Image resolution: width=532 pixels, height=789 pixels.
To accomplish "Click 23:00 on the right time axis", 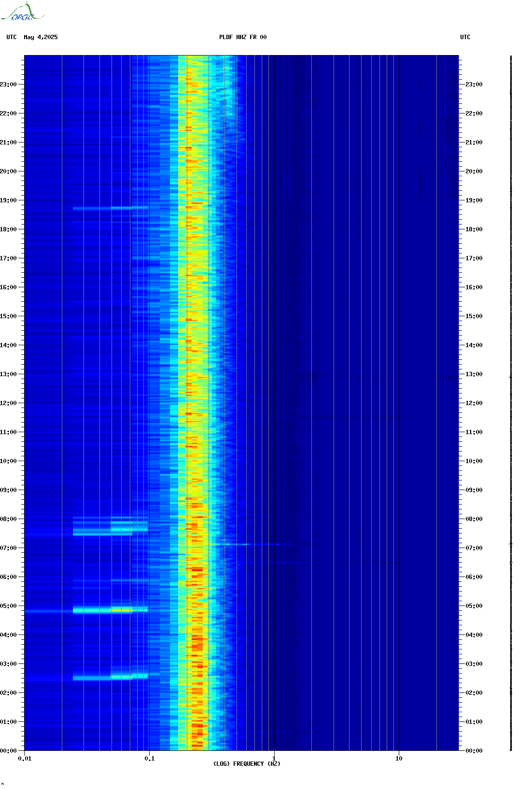I will click(474, 85).
